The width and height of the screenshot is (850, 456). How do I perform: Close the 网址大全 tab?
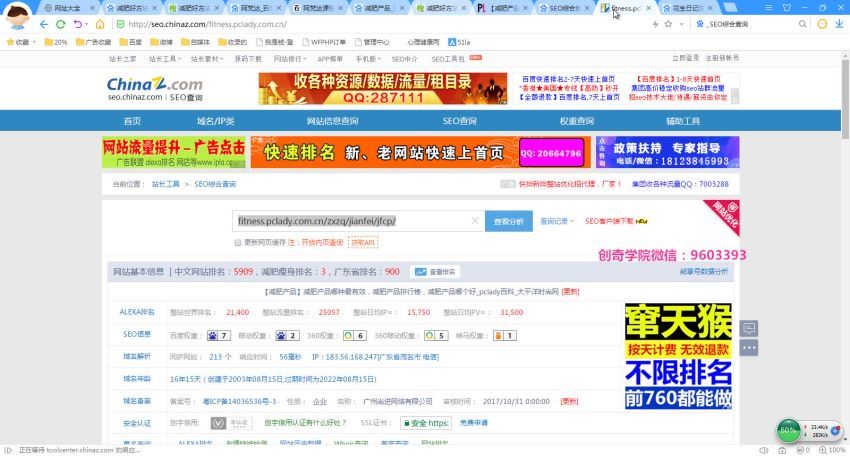pyautogui.click(x=92, y=8)
